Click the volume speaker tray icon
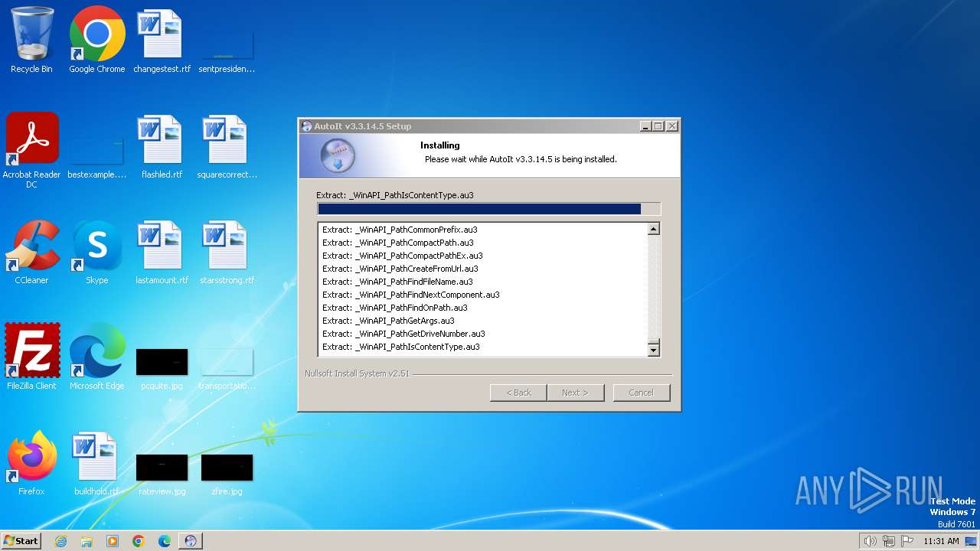Viewport: 980px width, 551px height. pyautogui.click(x=870, y=541)
